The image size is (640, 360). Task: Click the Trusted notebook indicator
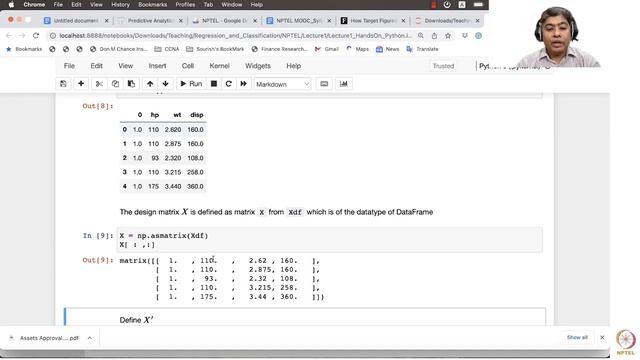(443, 66)
